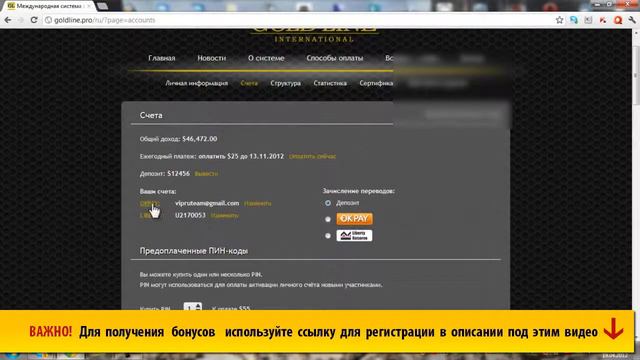Click the blue Skype extension icon
The image size is (640, 360).
click(574, 20)
